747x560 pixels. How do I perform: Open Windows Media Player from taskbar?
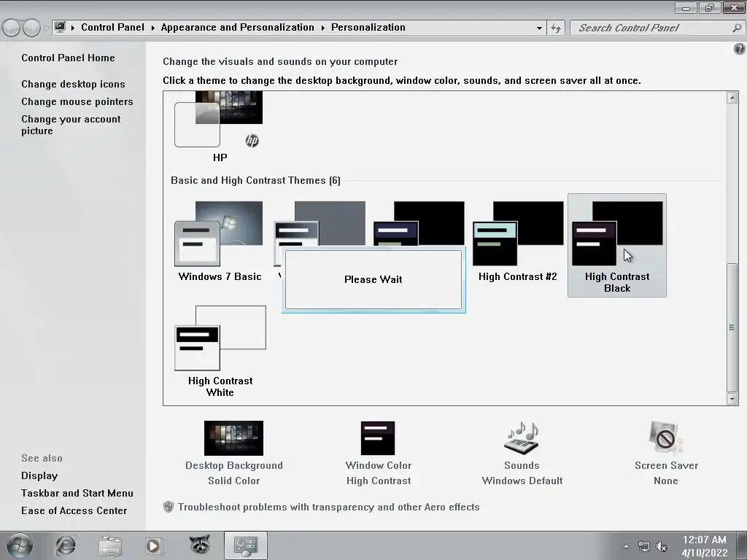(153, 545)
